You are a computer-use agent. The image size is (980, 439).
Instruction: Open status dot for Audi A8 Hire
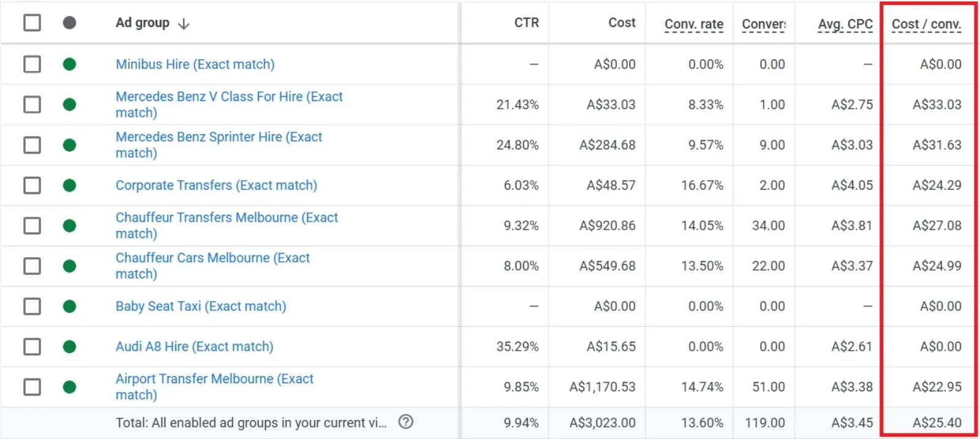(x=69, y=347)
